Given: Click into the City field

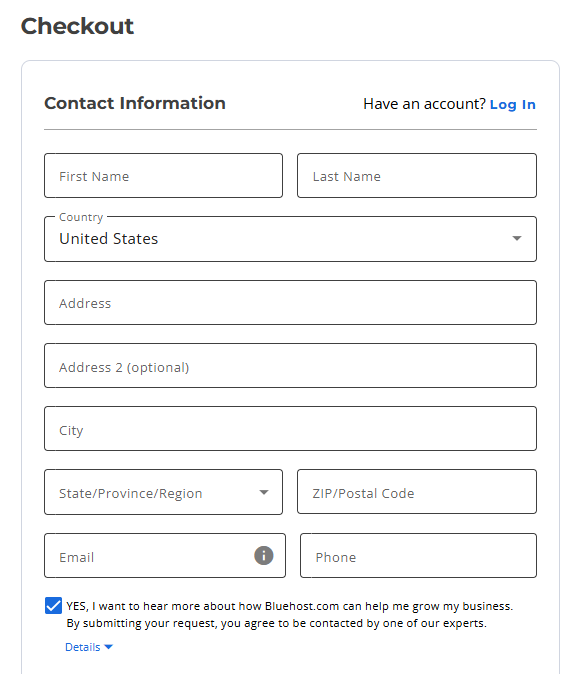Looking at the screenshot, I should point(290,429).
